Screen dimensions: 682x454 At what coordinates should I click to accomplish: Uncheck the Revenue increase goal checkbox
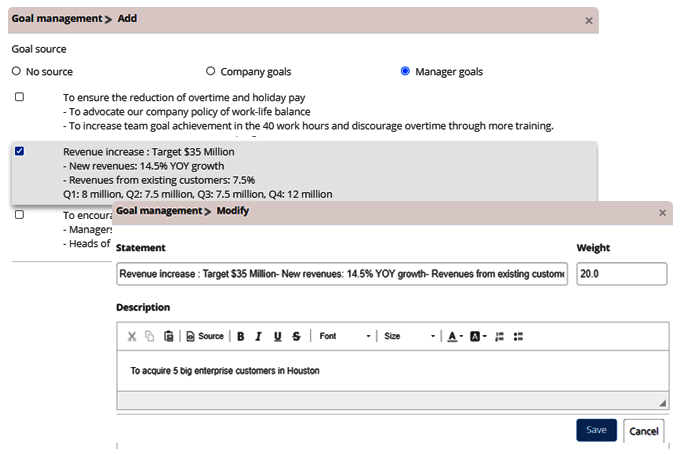click(20, 151)
